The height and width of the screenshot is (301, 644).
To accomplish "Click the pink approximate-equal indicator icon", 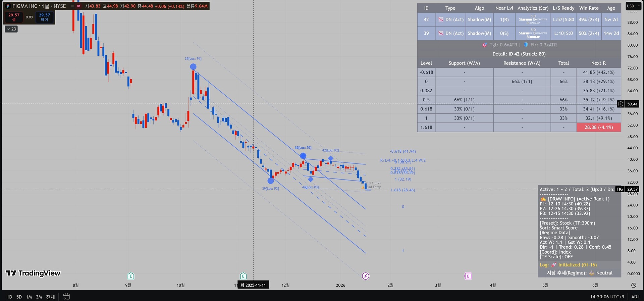I will tap(78, 6).
